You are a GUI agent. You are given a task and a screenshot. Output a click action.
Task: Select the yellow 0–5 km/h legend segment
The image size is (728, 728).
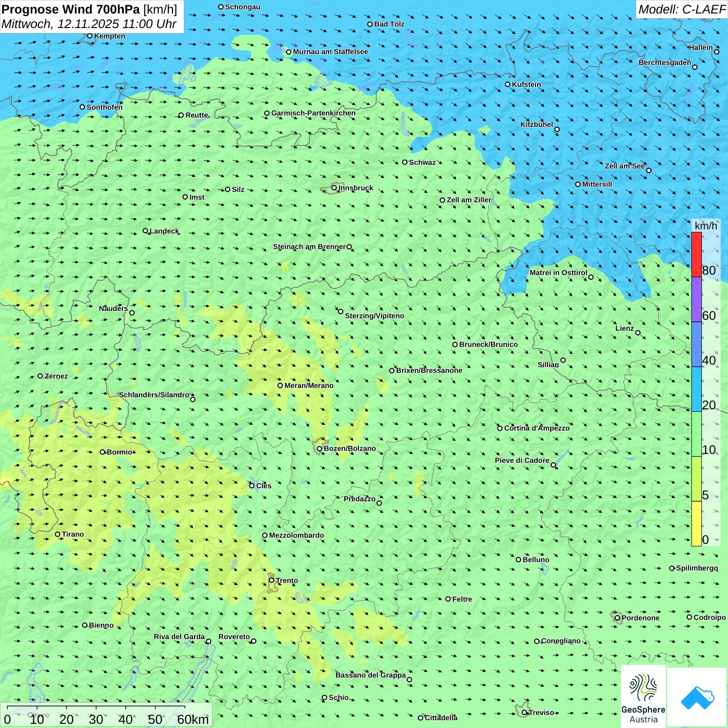click(696, 523)
